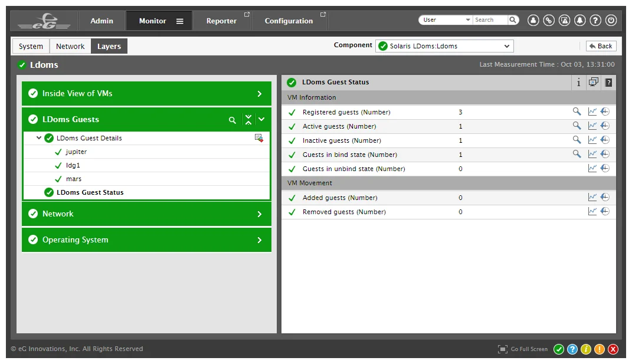The image size is (632, 364).
Task: Click the Go Full Screen link text
Action: coord(529,349)
